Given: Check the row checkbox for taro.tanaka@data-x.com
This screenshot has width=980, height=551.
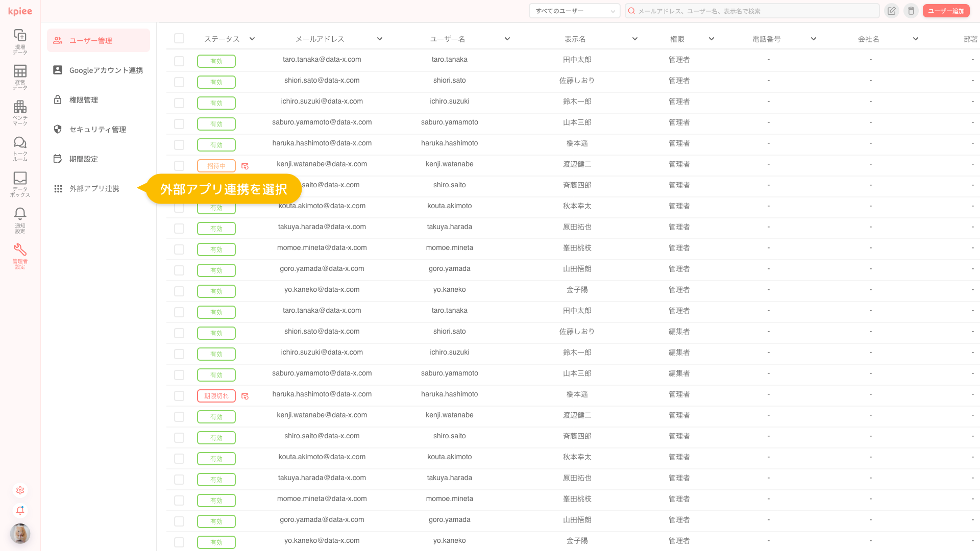Looking at the screenshot, I should 179,61.
